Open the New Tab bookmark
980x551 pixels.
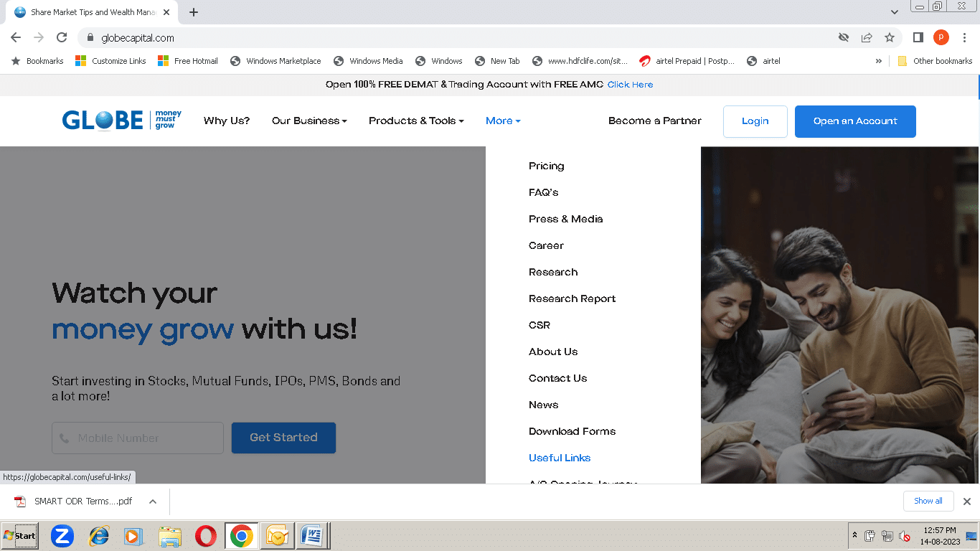tap(497, 61)
